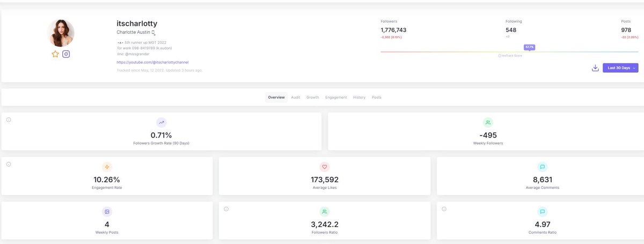Click the 8,631 average comments value
This screenshot has height=244, width=644.
click(543, 180)
